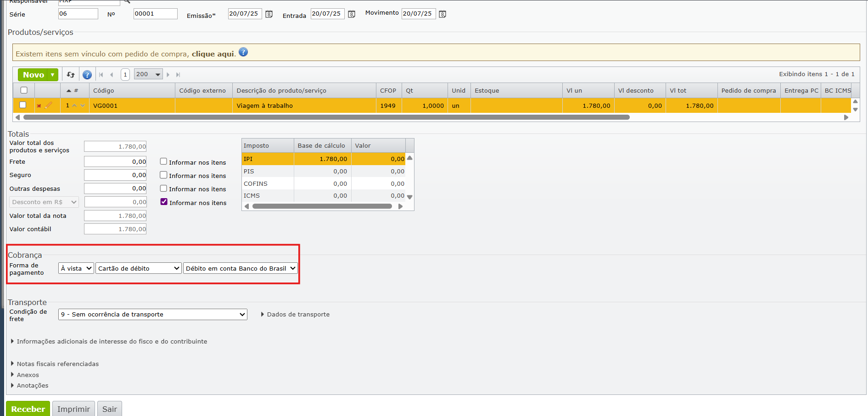Click the products grid horizontal scrollbar

(326, 117)
